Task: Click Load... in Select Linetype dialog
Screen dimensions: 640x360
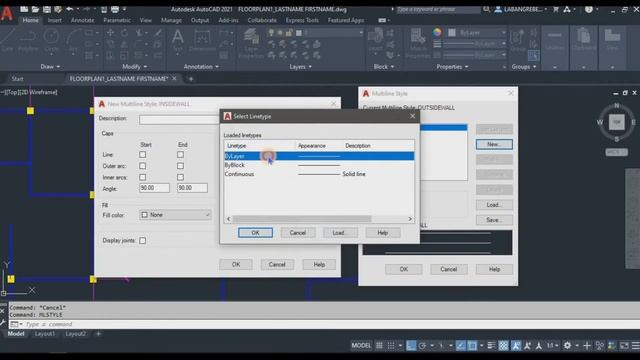Action: (x=340, y=233)
